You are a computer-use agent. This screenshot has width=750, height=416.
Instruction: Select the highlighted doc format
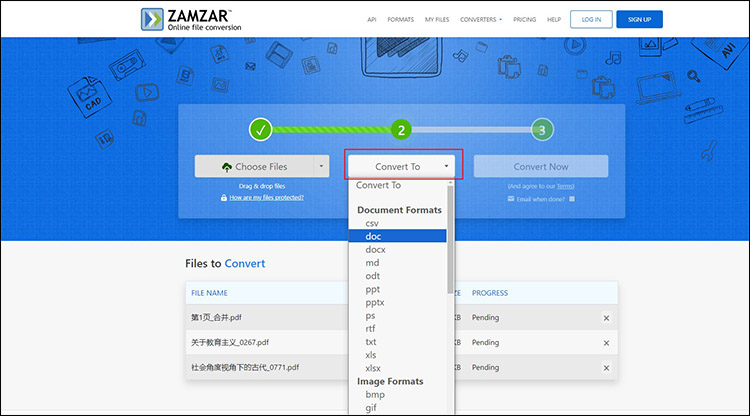(x=397, y=236)
